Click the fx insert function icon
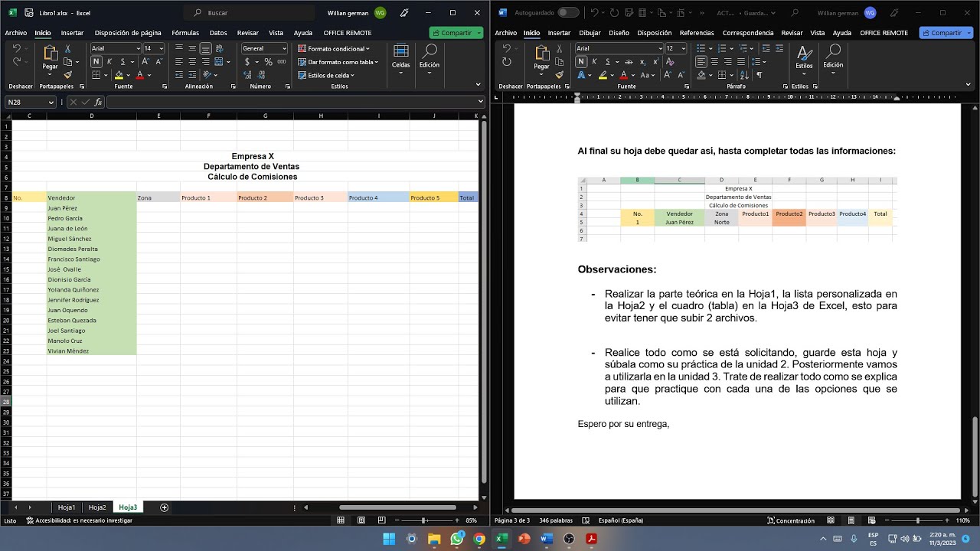This screenshot has height=551, width=980. [98, 102]
